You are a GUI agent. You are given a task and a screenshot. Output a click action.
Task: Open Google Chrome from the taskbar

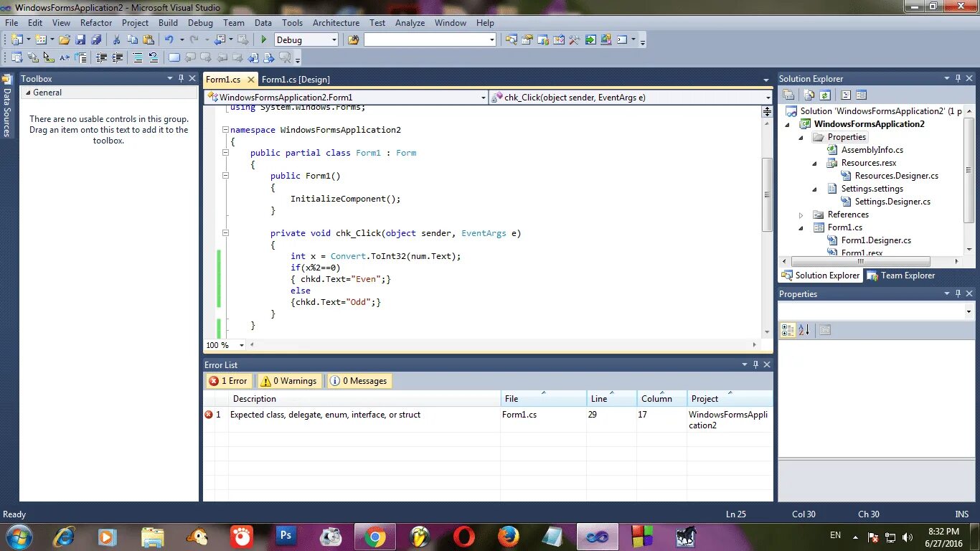coord(374,537)
